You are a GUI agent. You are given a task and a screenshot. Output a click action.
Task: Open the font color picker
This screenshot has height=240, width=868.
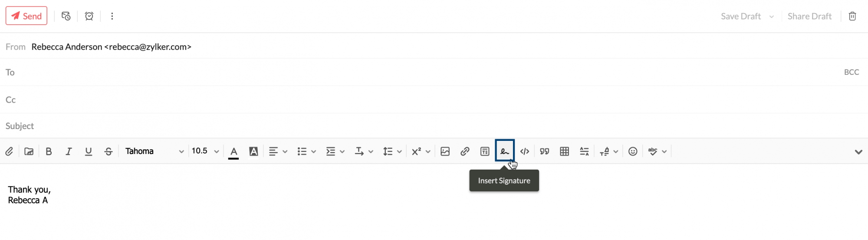click(233, 152)
